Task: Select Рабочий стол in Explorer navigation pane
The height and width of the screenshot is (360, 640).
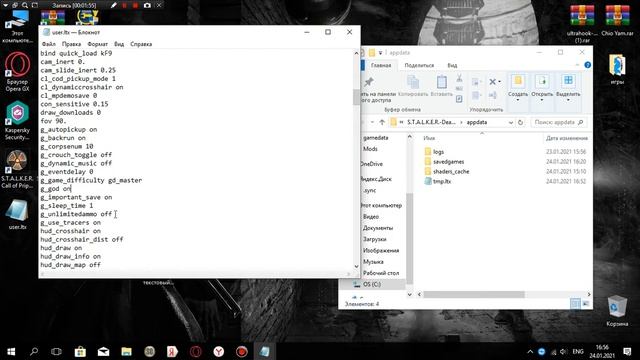Action: [381, 273]
